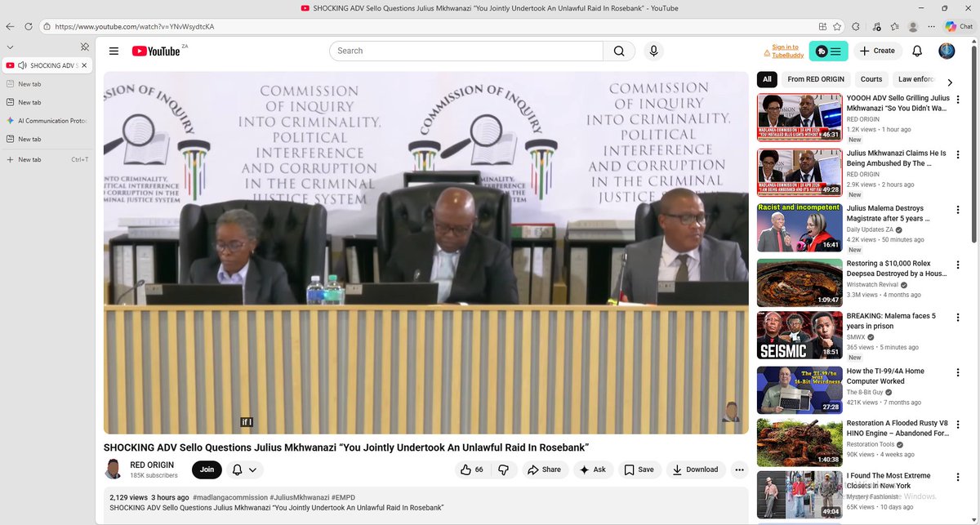Save the video to a playlist
This screenshot has width=980, height=525.
pos(639,469)
